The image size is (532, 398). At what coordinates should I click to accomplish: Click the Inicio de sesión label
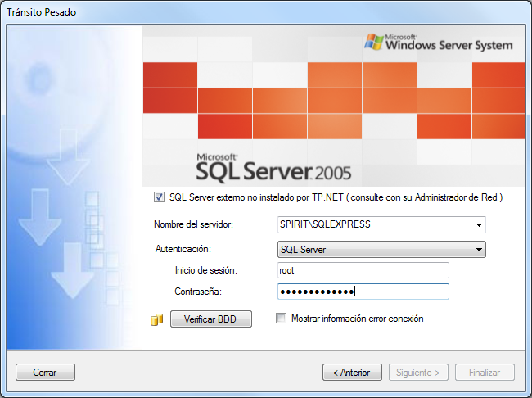[x=206, y=270]
